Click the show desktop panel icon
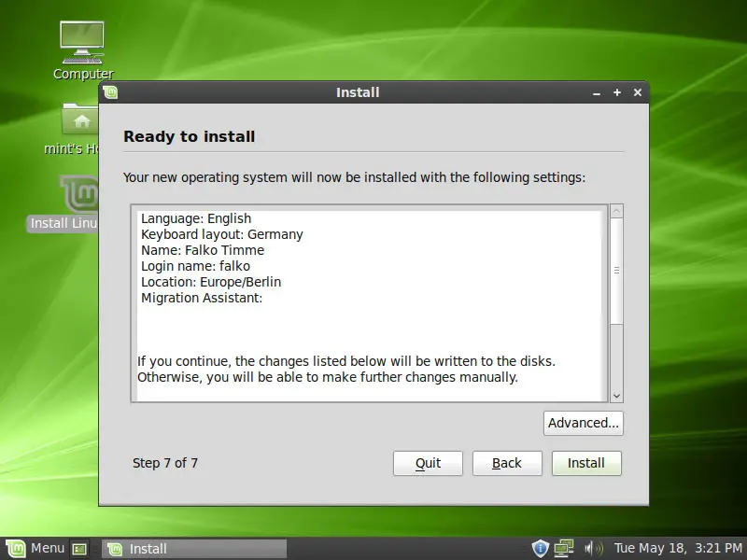Screen dimensions: 747x560 click(x=79, y=549)
